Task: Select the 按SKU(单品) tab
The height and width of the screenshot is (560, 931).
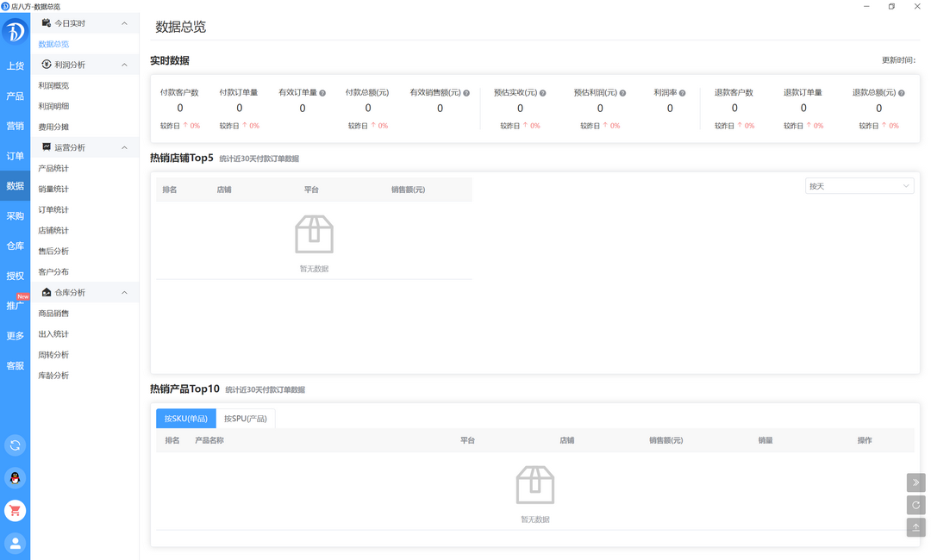Action: [186, 419]
